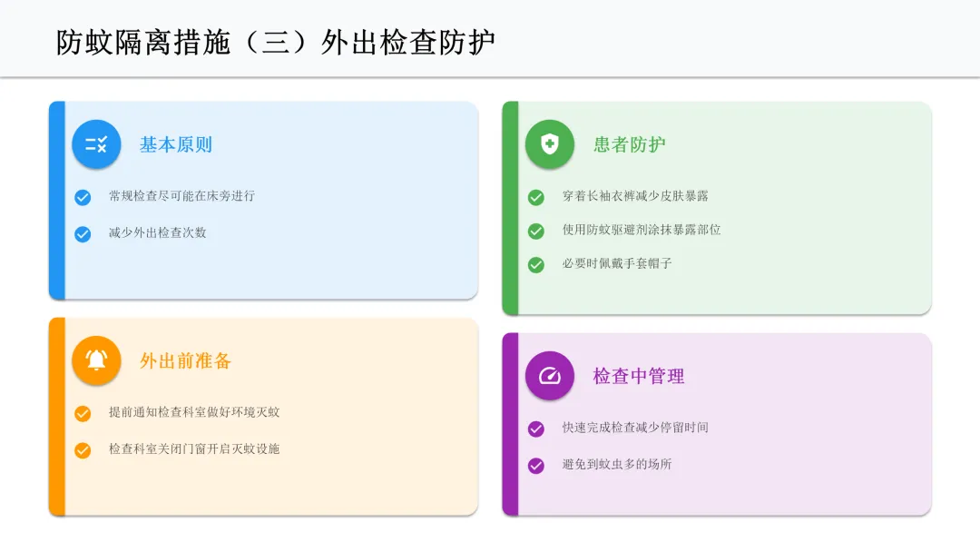
Task: Click the checkmark next to 常规检查尽可能在床旁进行
Action: pyautogui.click(x=83, y=197)
